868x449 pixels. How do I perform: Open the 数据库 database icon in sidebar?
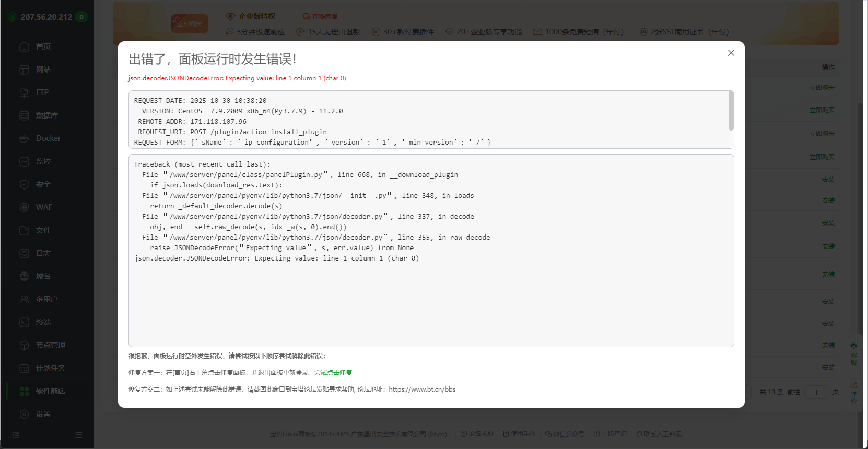pos(24,115)
